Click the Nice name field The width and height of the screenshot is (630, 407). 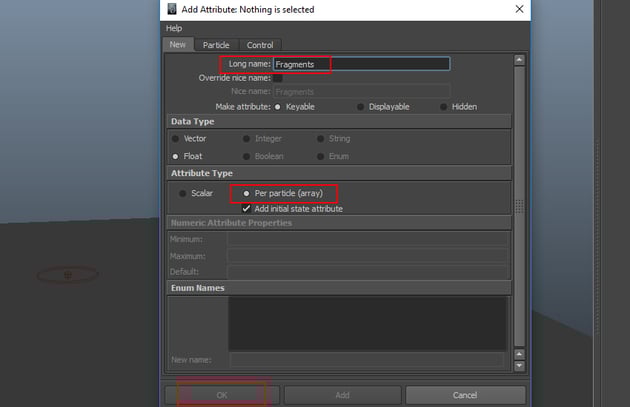pos(362,92)
